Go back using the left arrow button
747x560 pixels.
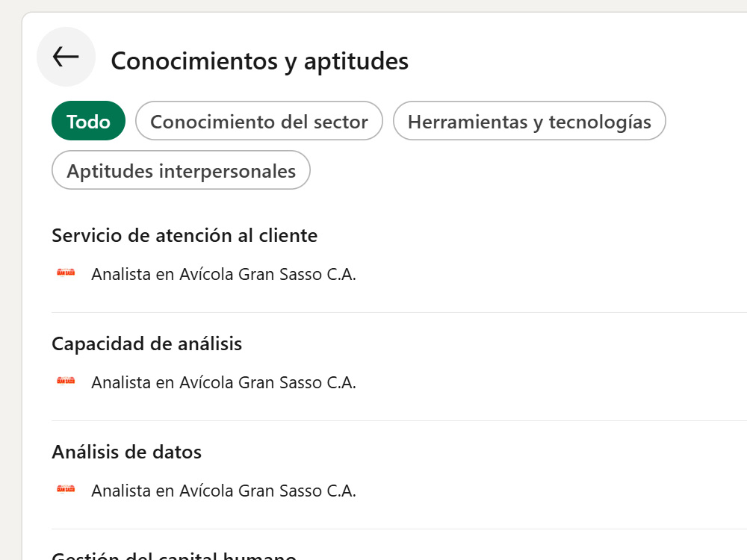click(66, 57)
